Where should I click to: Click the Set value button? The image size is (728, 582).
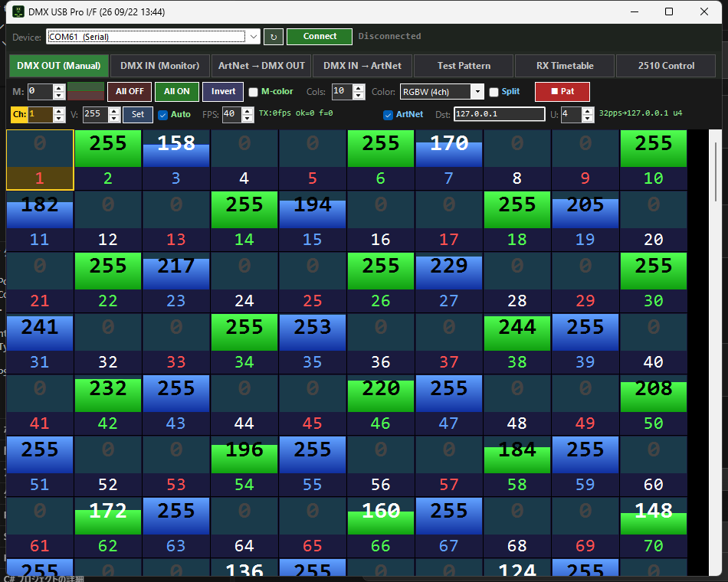tap(138, 114)
